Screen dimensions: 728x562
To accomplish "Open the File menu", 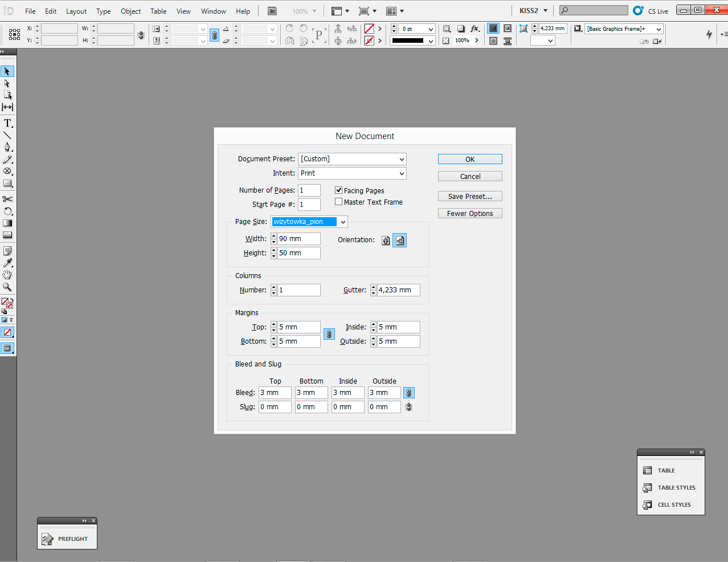I will pos(30,11).
